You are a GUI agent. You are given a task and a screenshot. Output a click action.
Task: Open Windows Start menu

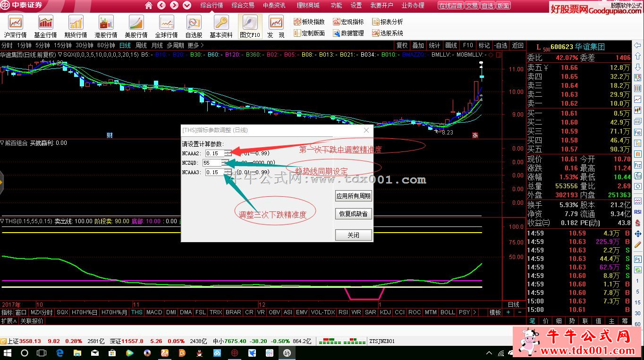point(8,352)
